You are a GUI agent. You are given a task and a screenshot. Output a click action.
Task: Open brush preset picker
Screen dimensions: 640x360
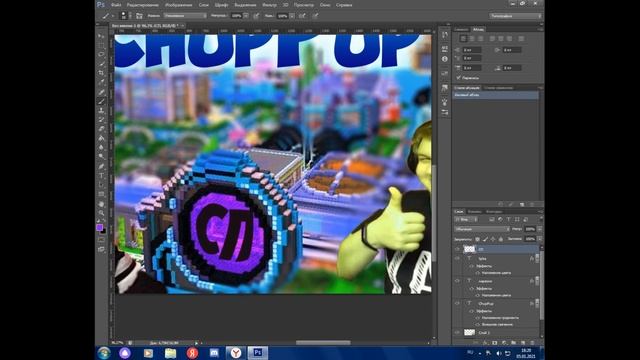pyautogui.click(x=126, y=16)
